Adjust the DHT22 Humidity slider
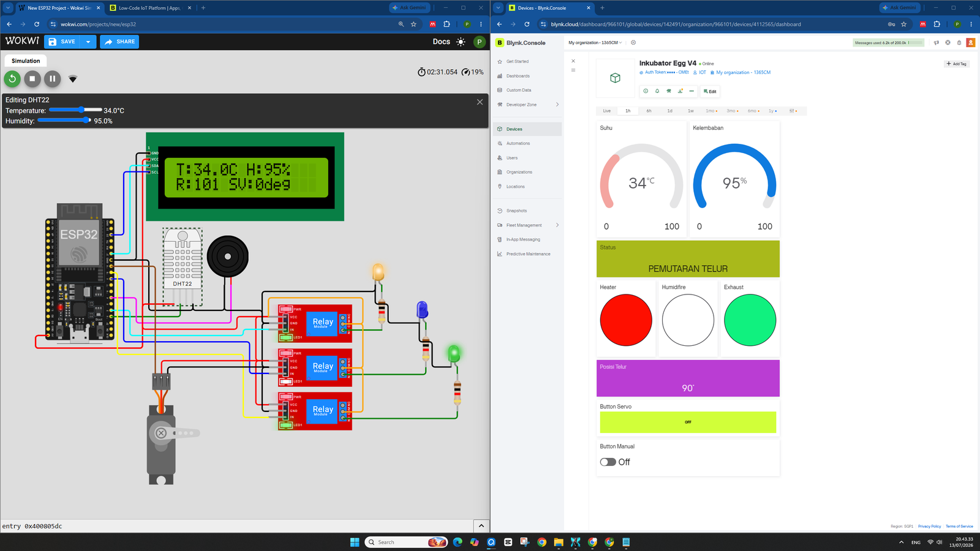This screenshot has height=551, width=980. 64,120
